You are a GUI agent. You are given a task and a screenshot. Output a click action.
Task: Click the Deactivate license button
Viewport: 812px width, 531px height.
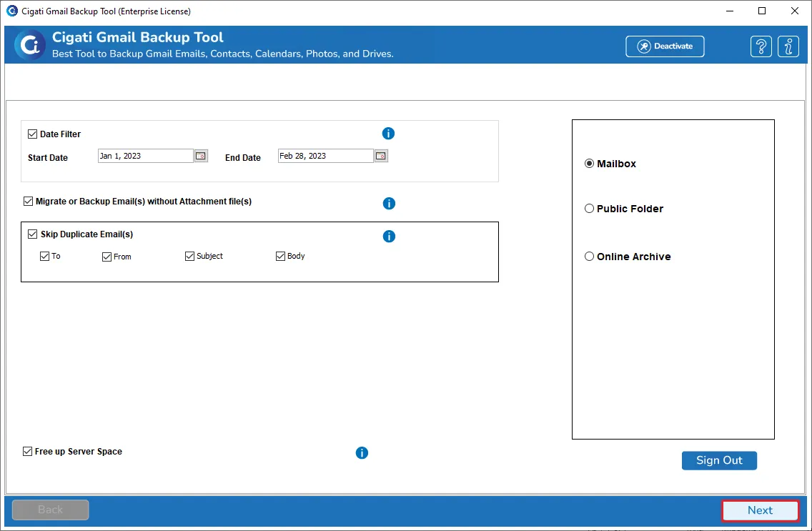[x=665, y=46]
